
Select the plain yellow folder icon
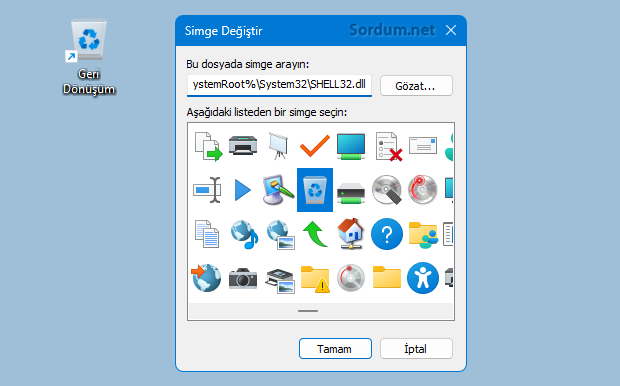[387, 277]
